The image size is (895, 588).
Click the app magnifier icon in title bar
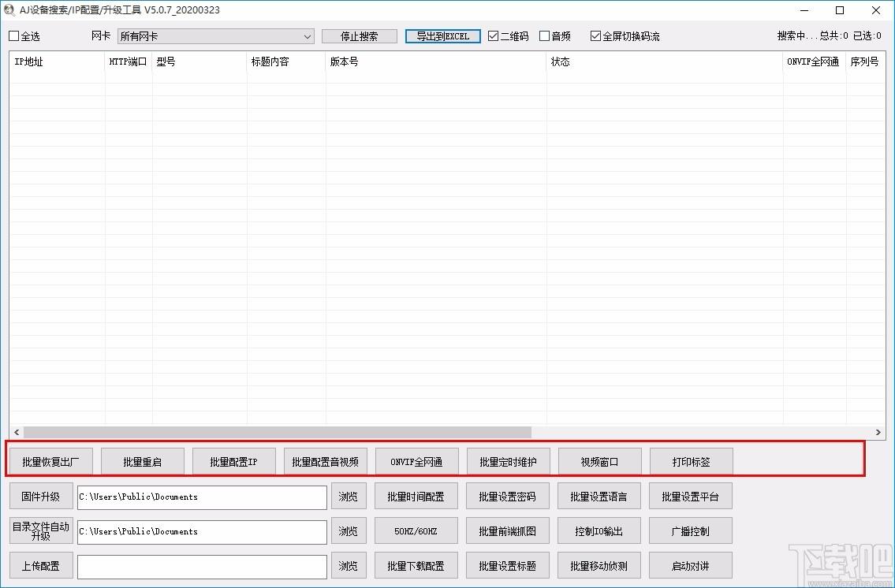[9, 9]
